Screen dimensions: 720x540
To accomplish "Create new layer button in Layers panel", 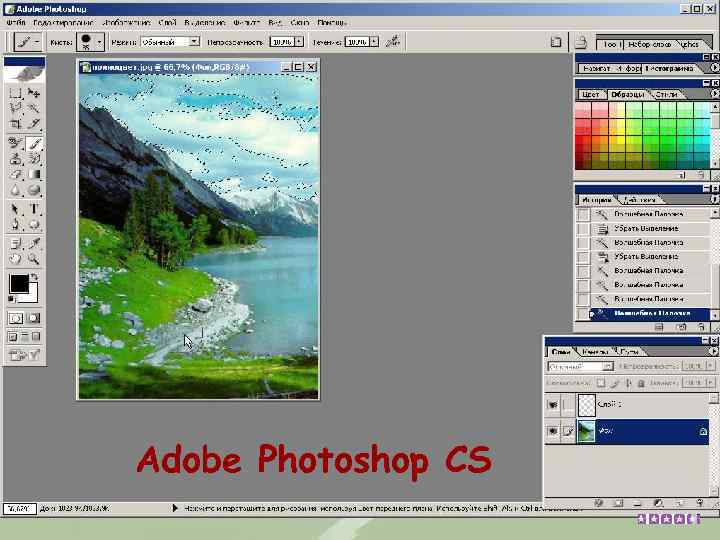I will (680, 503).
